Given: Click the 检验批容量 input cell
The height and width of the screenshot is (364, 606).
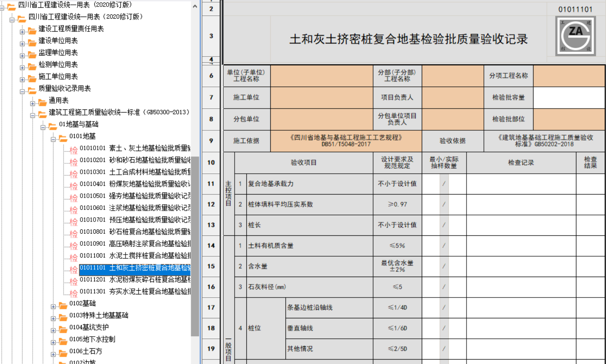Looking at the screenshot, I should click(x=569, y=97).
